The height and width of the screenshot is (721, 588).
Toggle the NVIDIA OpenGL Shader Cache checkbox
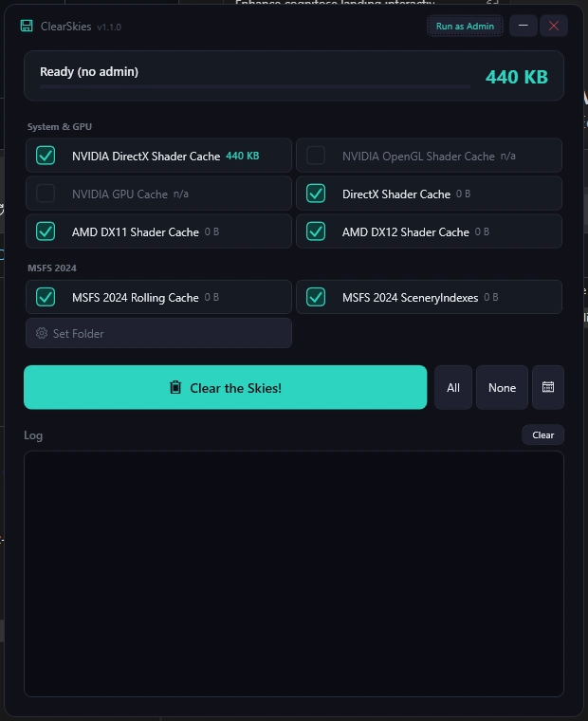(x=316, y=156)
